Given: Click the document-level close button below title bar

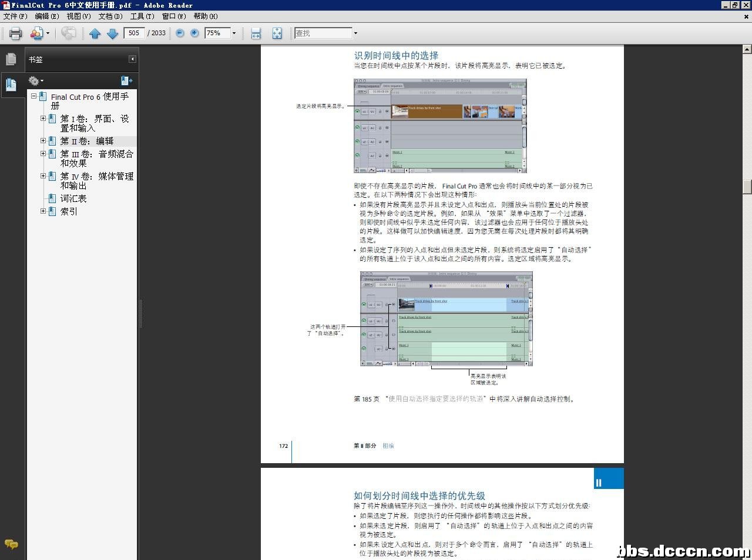Looking at the screenshot, I should tap(747, 16).
